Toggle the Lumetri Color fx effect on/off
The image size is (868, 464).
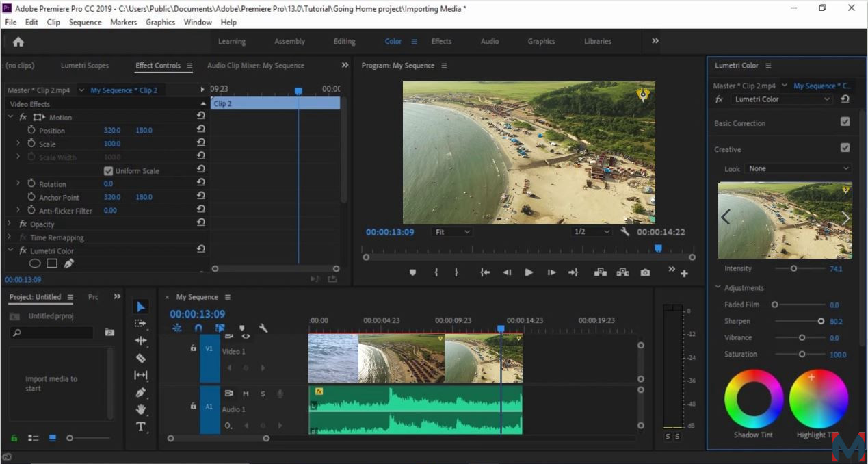coord(23,250)
